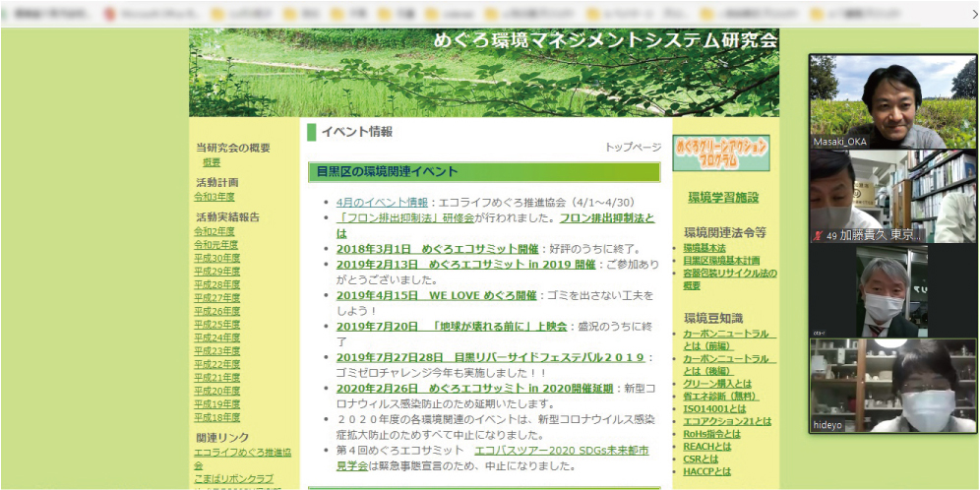The height and width of the screenshot is (490, 980).
Task: Open 平成27年度 activity report
Action: [x=216, y=297]
